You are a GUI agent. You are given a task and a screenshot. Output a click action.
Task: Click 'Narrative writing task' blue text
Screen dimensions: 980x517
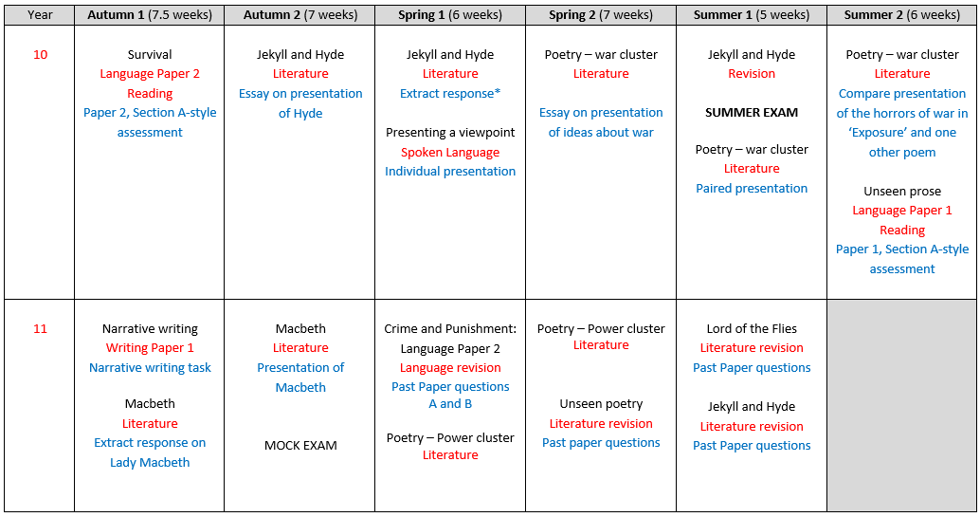click(150, 367)
